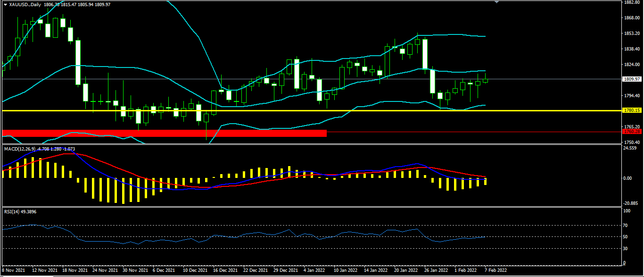Click the 16 Dec 2021 date label
Screen dimensions: 644x277
click(225, 271)
